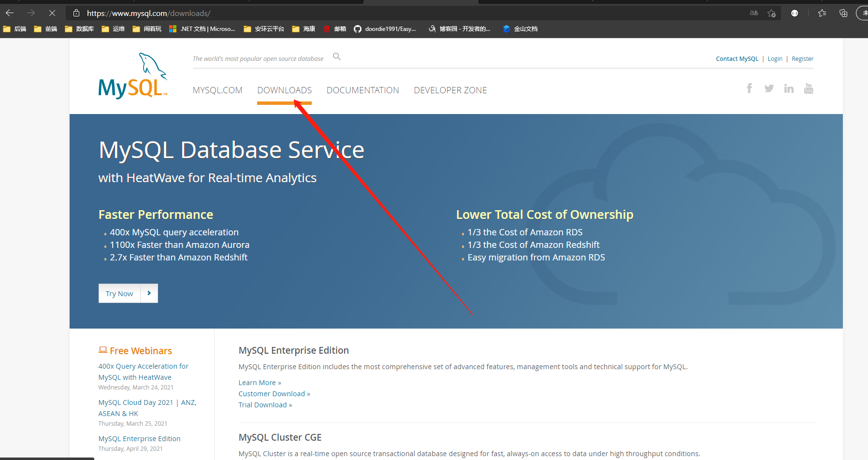
Task: Open 400x Query Acceleration webinar link
Action: 144,372
